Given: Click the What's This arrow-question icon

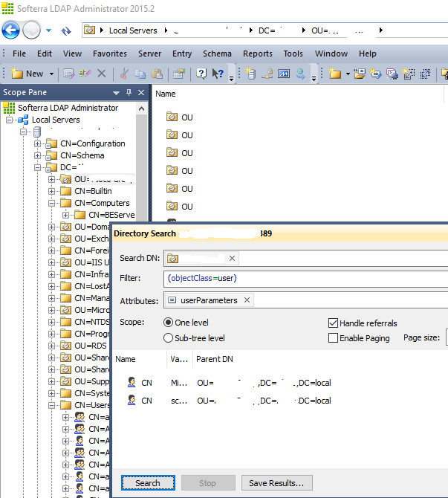Looking at the screenshot, I should tap(218, 74).
